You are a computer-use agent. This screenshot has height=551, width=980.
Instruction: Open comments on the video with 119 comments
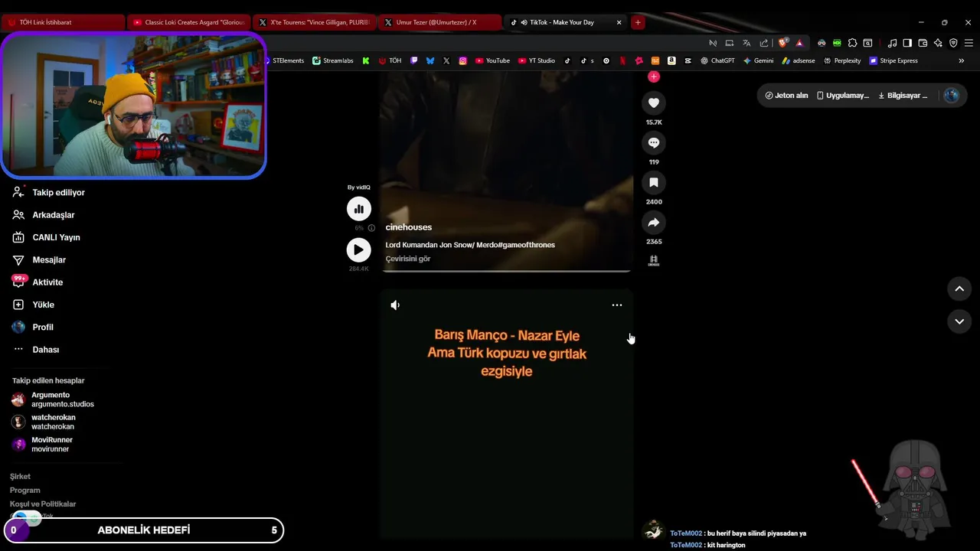[x=654, y=143]
